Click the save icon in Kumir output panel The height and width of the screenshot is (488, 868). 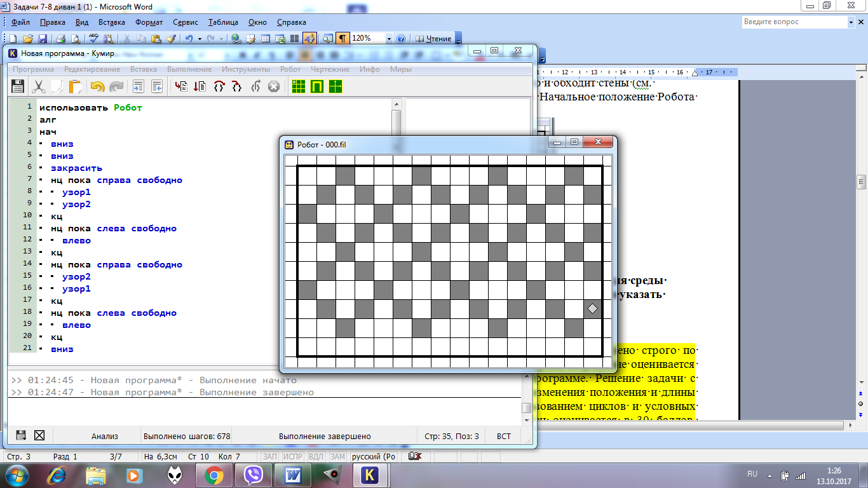pos(21,435)
